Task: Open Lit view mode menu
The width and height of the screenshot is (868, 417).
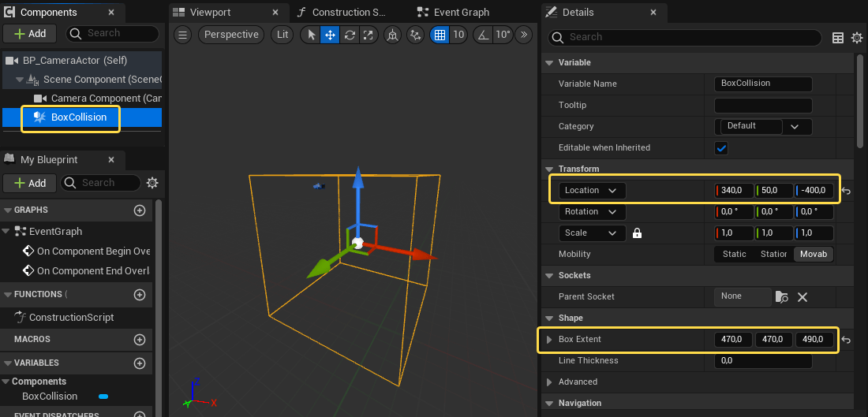Action: click(282, 35)
